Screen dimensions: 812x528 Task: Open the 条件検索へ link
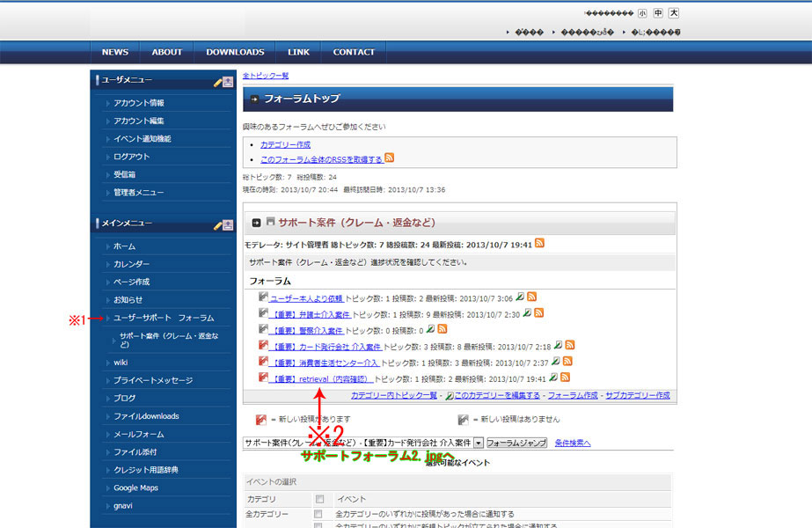[572, 443]
